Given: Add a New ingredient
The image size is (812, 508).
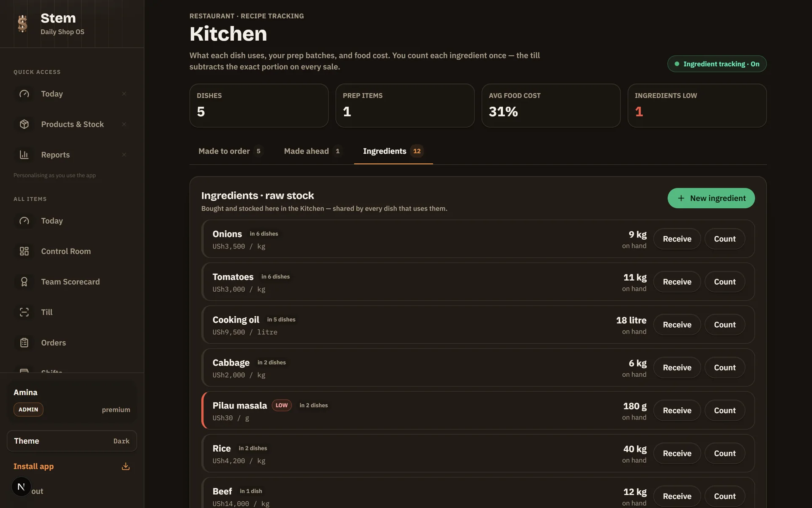Looking at the screenshot, I should pos(711,198).
